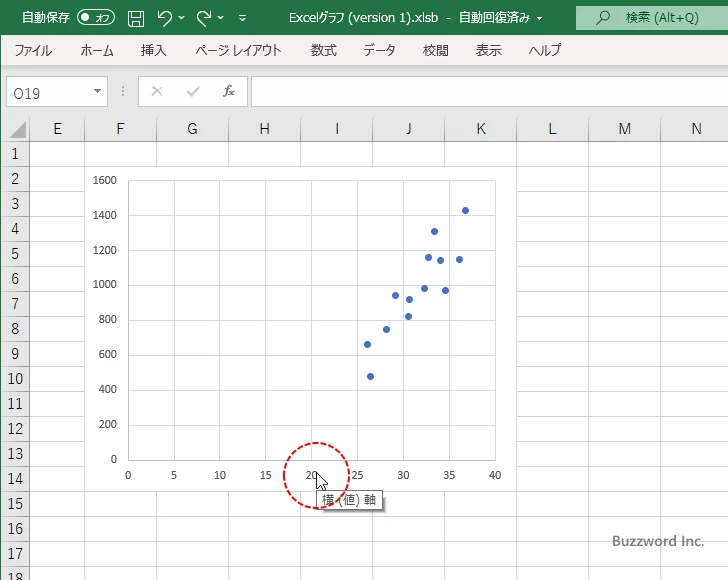Click the horizontal axis label 35
This screenshot has width=728, height=580.
point(449,475)
